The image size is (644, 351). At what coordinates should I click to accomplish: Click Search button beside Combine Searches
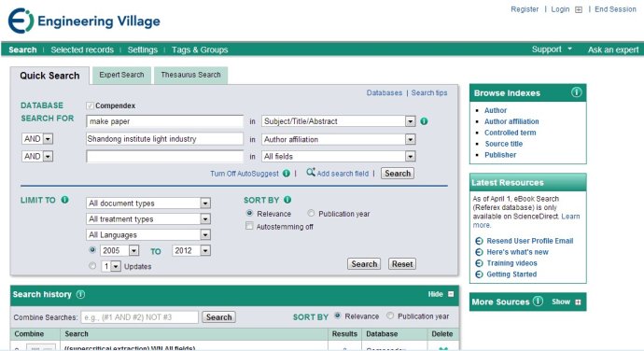218,316
